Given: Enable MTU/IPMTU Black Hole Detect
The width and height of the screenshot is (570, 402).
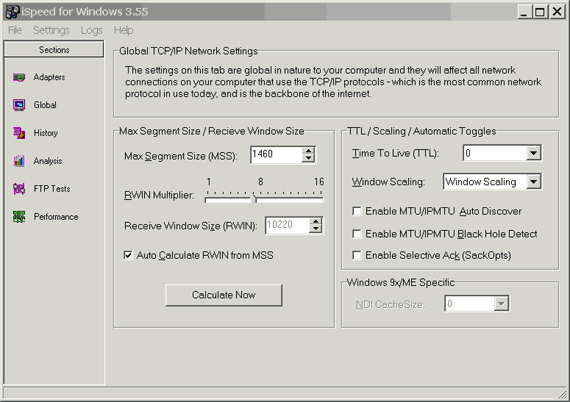Looking at the screenshot, I should coord(357,234).
